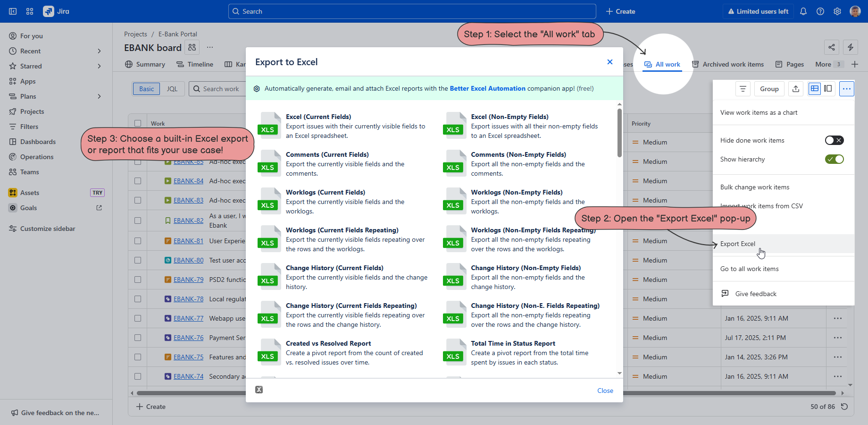Open the notifications bell
The height and width of the screenshot is (425, 868).
pos(803,11)
